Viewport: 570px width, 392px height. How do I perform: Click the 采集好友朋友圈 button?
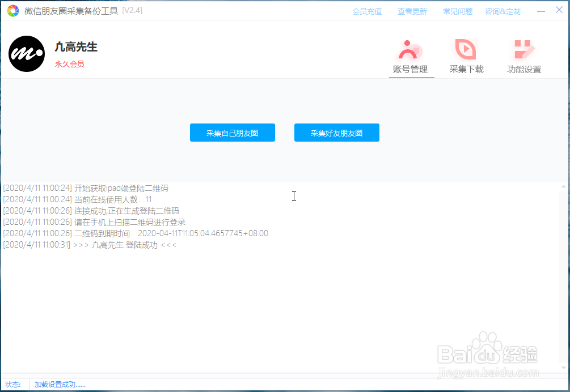pyautogui.click(x=337, y=133)
